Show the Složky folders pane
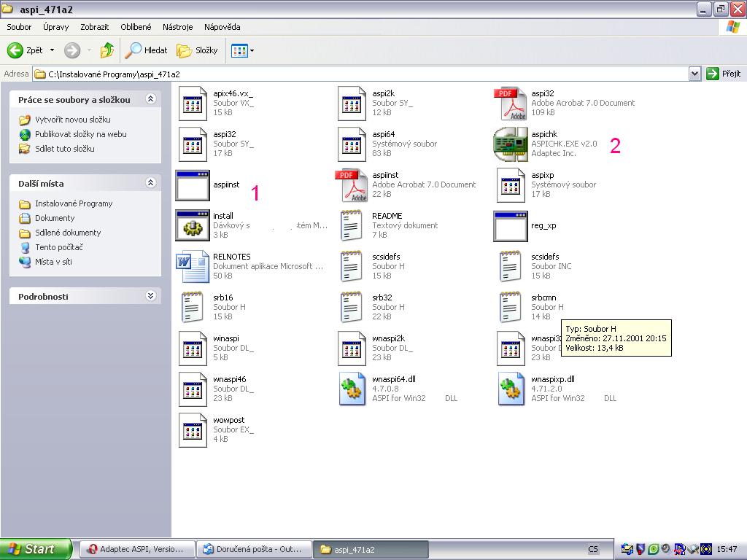This screenshot has height=560, width=747. click(197, 50)
